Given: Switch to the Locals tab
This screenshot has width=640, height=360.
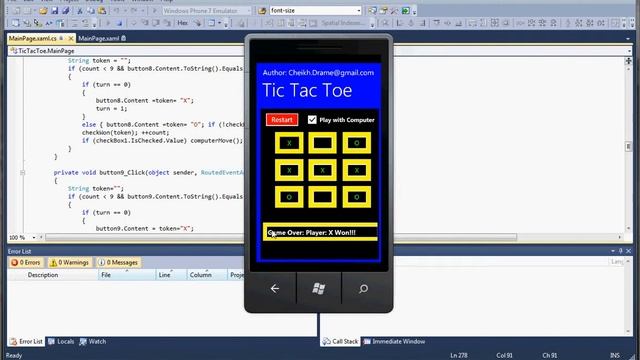Looking at the screenshot, I should 61,342.
